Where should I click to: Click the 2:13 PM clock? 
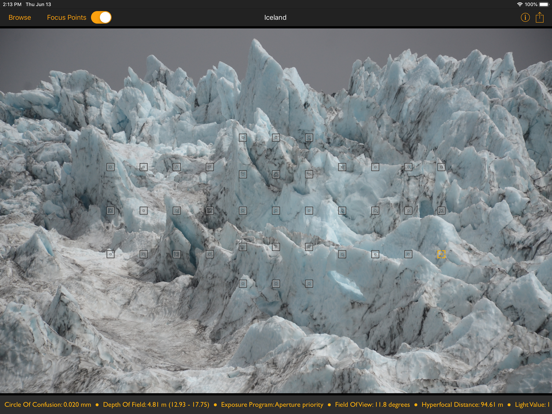(12, 4)
